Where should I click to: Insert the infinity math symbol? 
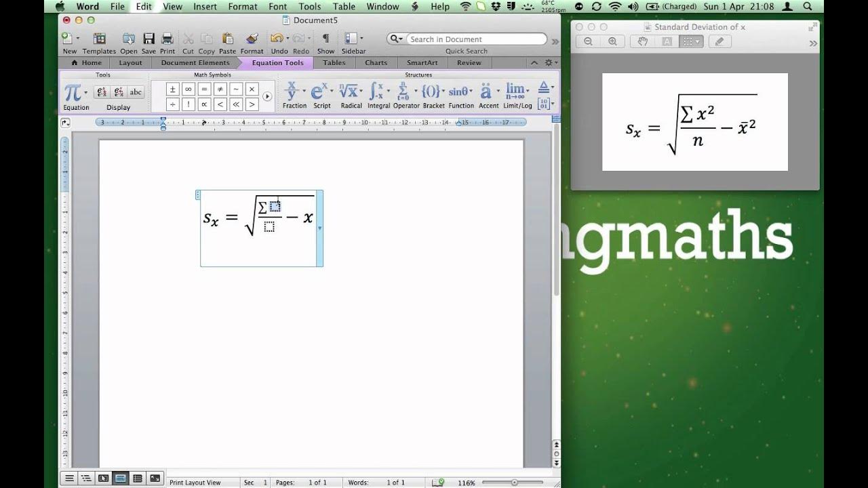click(189, 89)
